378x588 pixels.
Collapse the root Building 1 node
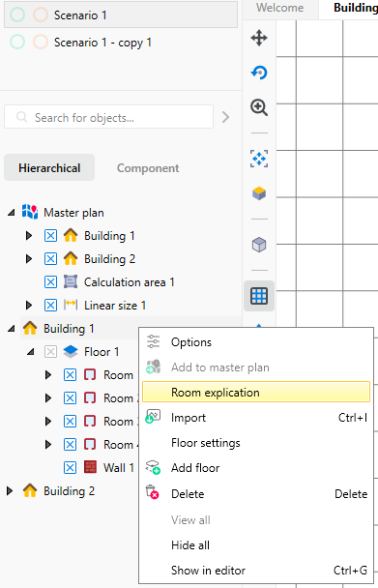click(x=12, y=329)
